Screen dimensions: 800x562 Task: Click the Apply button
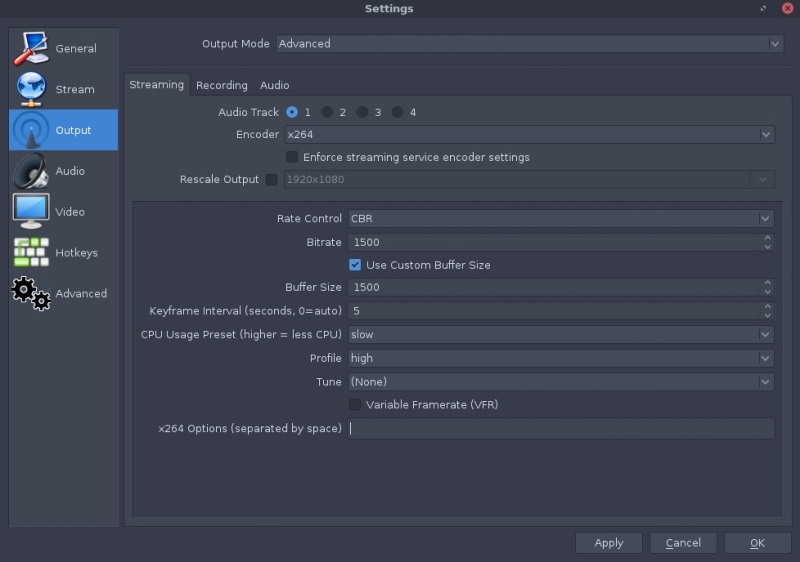tap(608, 543)
